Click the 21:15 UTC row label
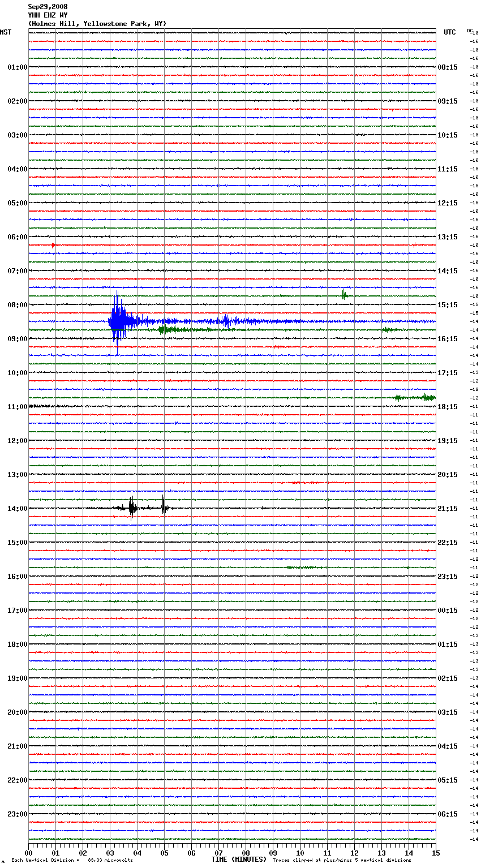Viewport: 481px width, 868px height. (x=448, y=509)
